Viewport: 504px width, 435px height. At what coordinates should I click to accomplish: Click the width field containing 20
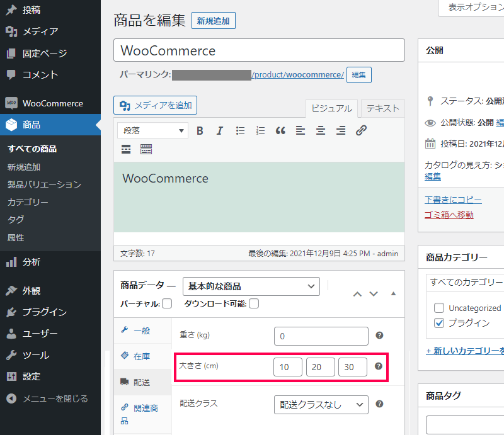pos(321,367)
